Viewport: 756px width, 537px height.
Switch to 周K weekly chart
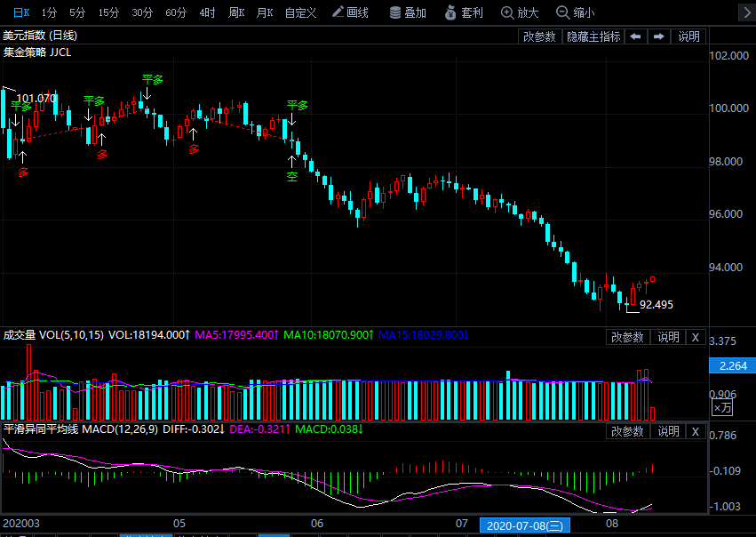click(x=235, y=12)
